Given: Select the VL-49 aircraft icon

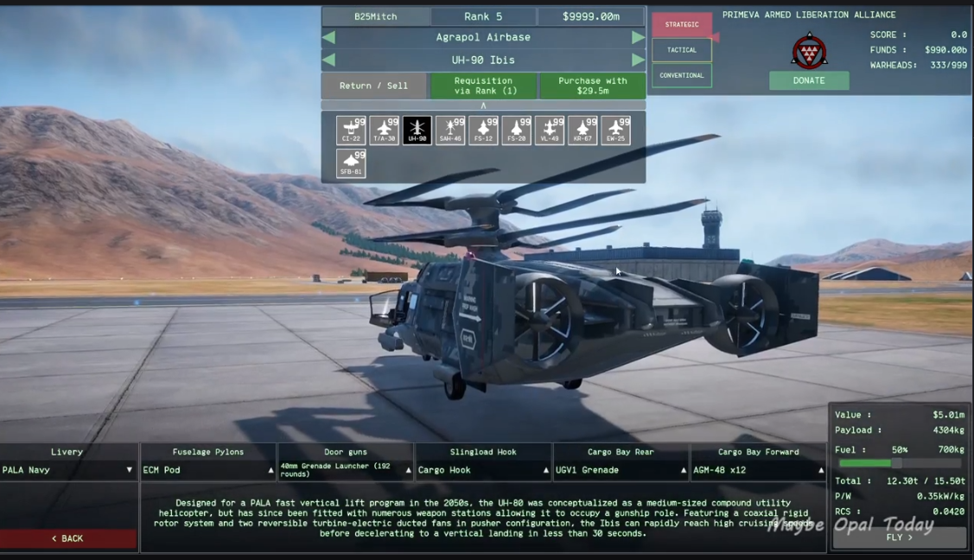Looking at the screenshot, I should [550, 130].
